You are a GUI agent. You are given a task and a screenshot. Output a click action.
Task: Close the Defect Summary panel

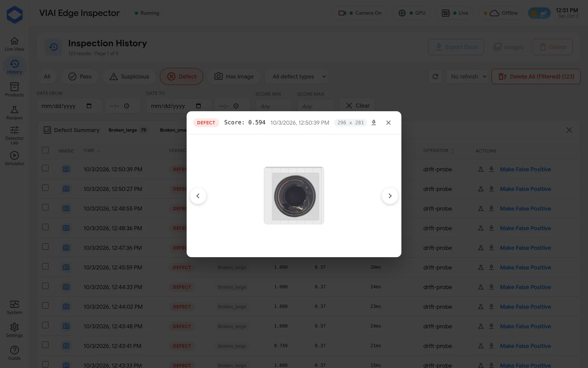click(569, 130)
